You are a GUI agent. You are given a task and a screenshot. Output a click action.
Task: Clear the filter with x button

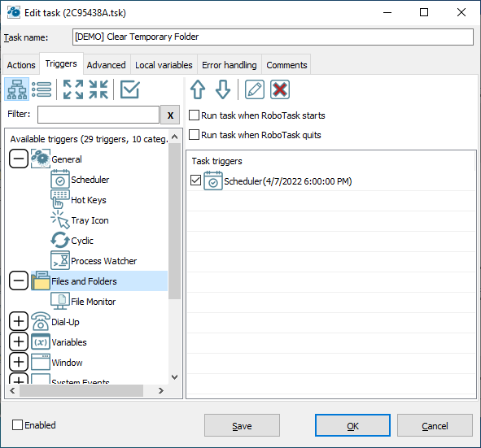click(x=170, y=115)
